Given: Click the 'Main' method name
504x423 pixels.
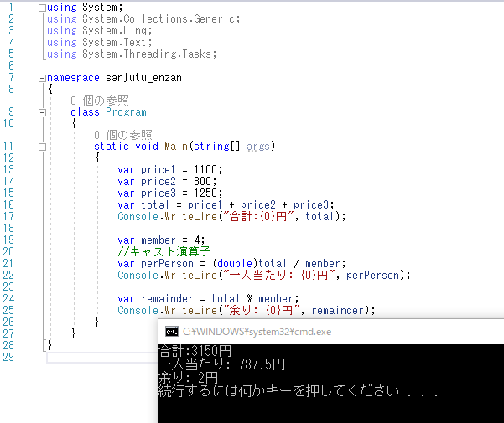Looking at the screenshot, I should point(176,147).
